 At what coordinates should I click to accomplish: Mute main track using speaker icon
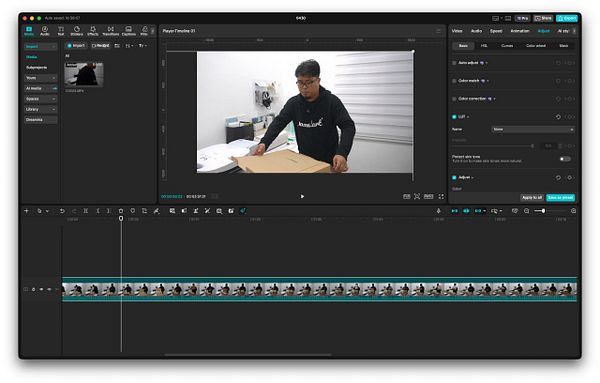(49, 289)
